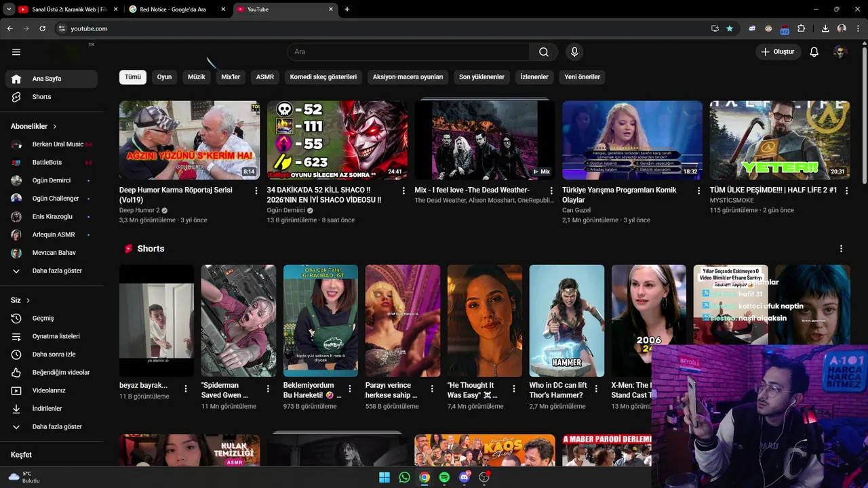
Task: Open the Spiderman Saved Gwen short
Action: tap(239, 321)
